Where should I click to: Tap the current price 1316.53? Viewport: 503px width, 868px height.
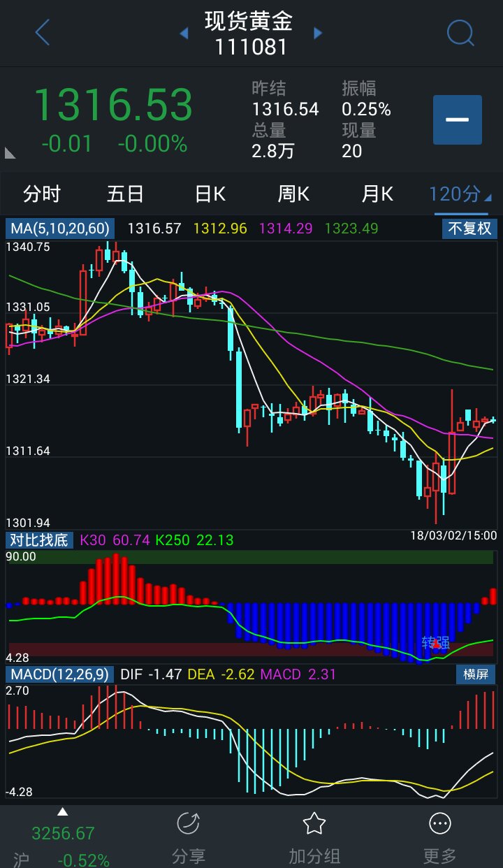pos(112,106)
